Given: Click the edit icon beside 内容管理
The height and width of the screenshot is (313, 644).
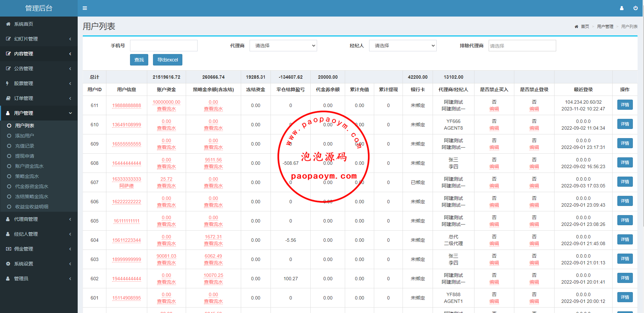Looking at the screenshot, I should (8, 54).
